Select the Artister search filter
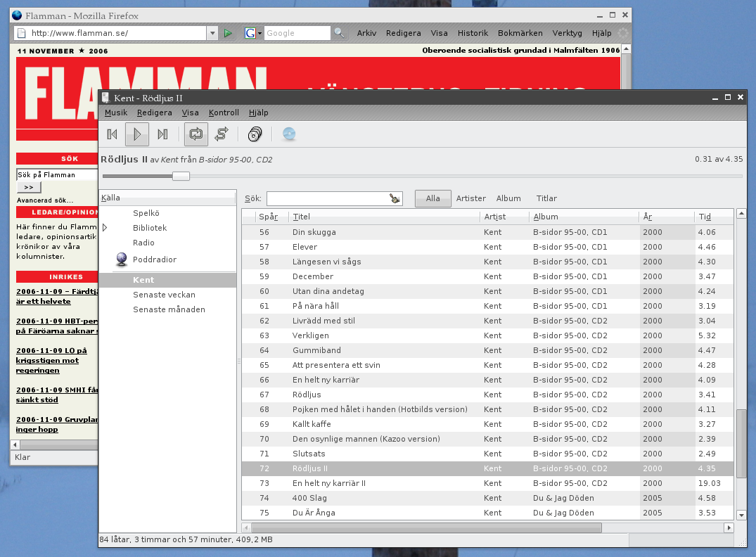The width and height of the screenshot is (756, 557). (471, 198)
